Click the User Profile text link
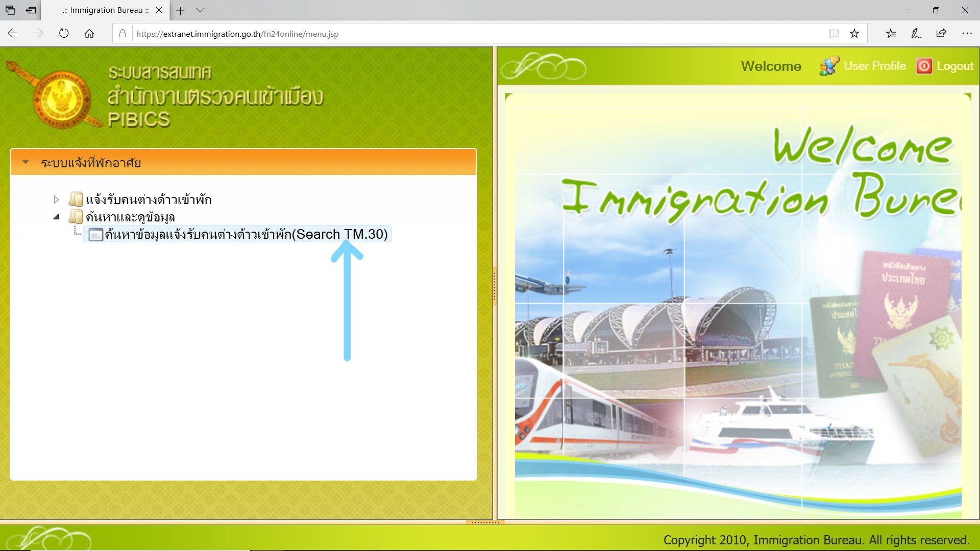The height and width of the screenshot is (551, 980). pos(875,66)
